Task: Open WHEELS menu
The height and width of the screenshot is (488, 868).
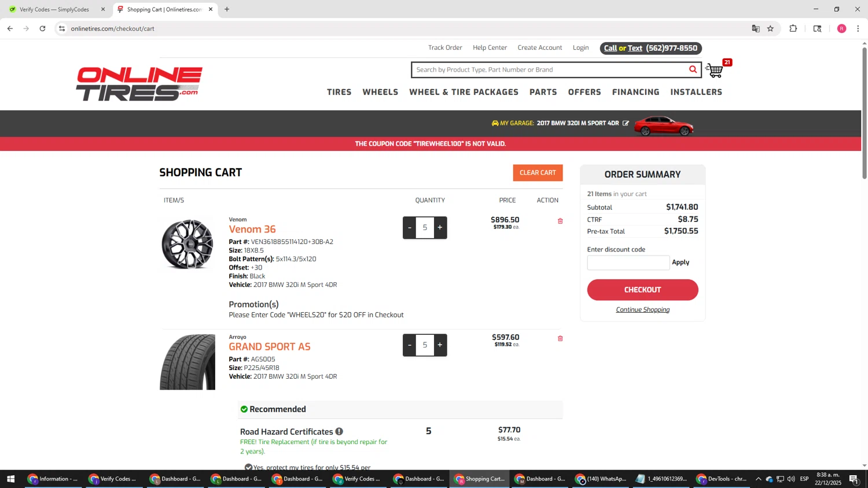Action: (x=380, y=92)
